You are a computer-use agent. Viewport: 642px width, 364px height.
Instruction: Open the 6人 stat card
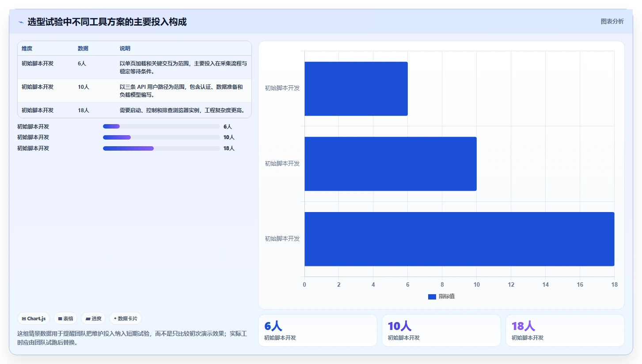click(x=317, y=330)
